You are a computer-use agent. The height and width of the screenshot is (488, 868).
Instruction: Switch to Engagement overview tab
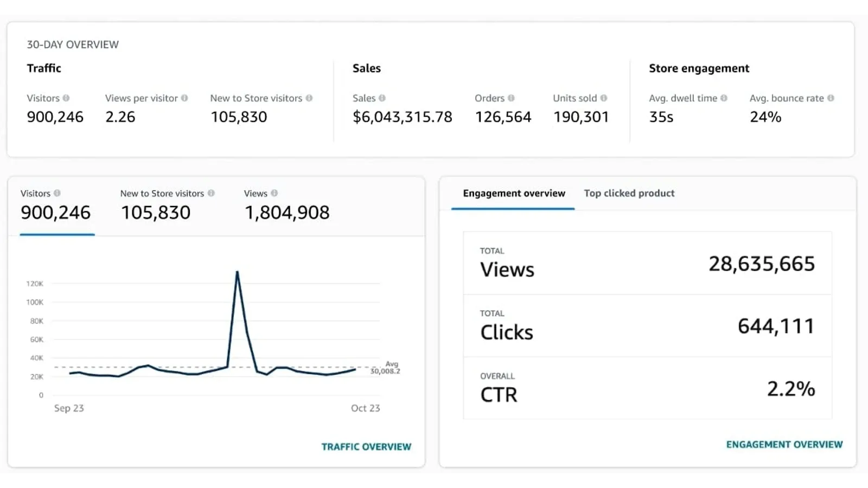[x=514, y=194]
